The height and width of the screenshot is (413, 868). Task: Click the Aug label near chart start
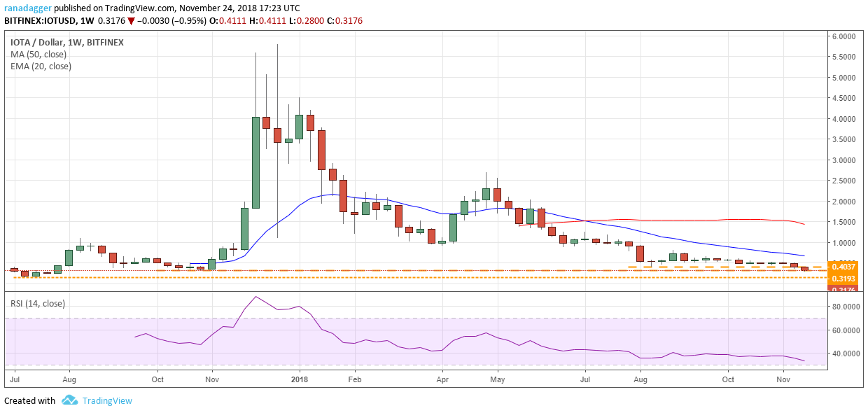(x=69, y=379)
